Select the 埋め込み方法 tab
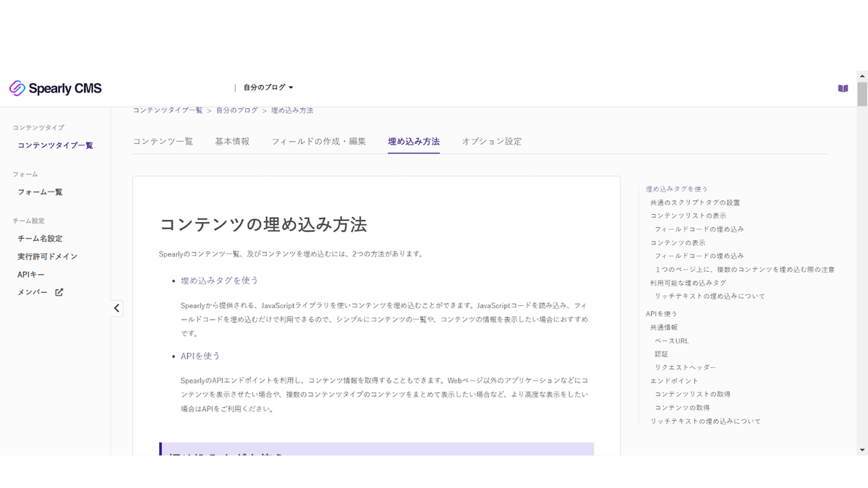Image resolution: width=868 pixels, height=488 pixels. [414, 142]
